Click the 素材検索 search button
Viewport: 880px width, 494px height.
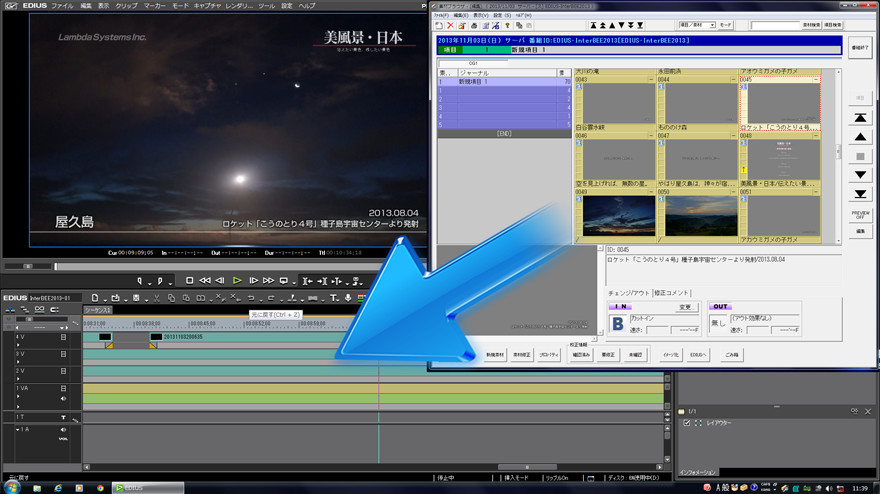[x=810, y=25]
